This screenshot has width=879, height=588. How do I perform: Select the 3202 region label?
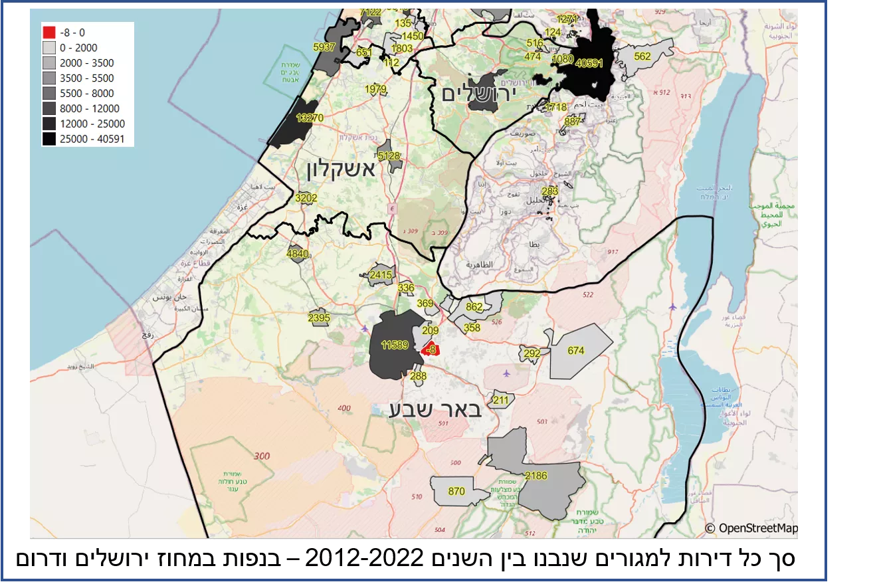click(306, 198)
